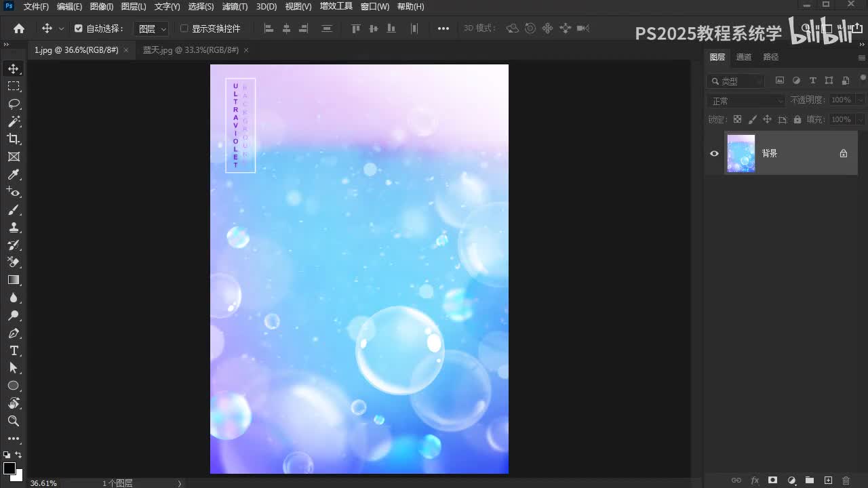This screenshot has width=868, height=488.
Task: Create a new layer group
Action: coord(810,481)
